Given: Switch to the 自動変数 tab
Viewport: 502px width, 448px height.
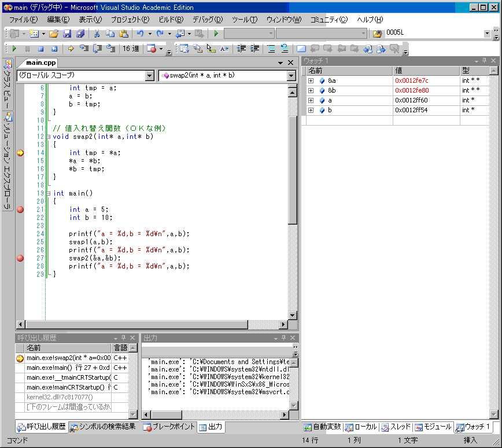Looking at the screenshot, I should coord(322,427).
